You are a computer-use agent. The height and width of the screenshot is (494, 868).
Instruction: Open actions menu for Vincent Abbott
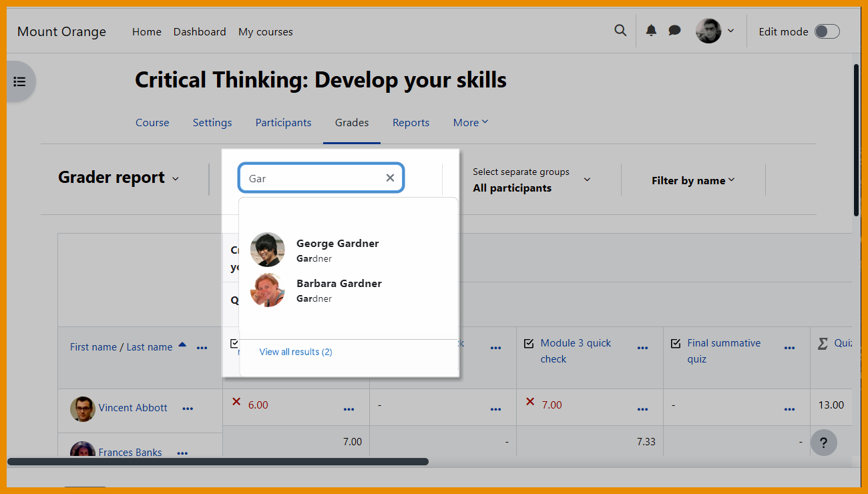click(x=188, y=409)
